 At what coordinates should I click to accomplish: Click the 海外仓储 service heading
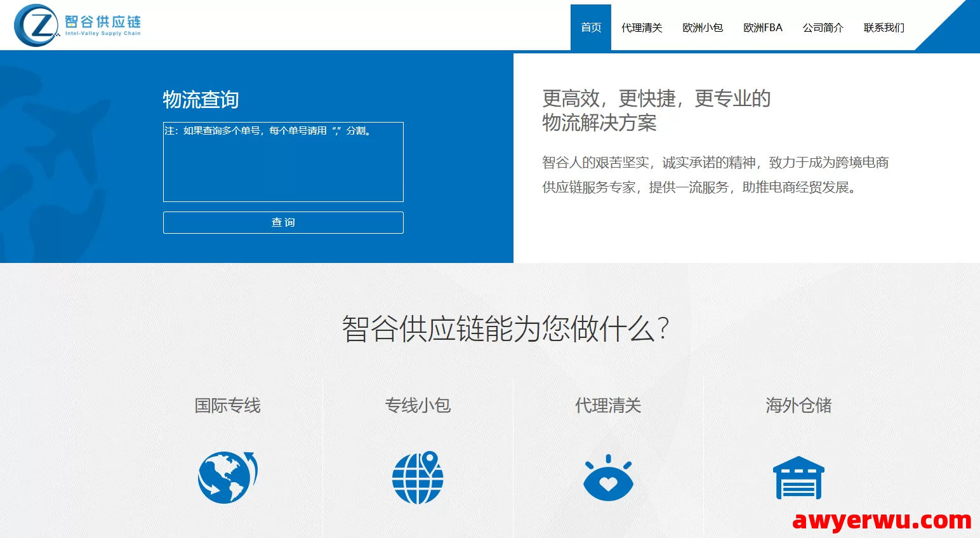click(798, 405)
